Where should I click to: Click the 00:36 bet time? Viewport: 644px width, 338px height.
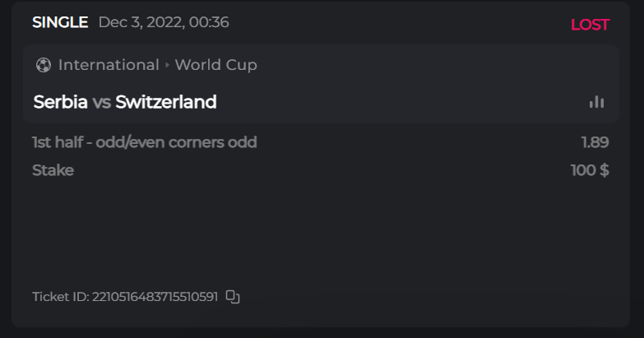click(209, 22)
